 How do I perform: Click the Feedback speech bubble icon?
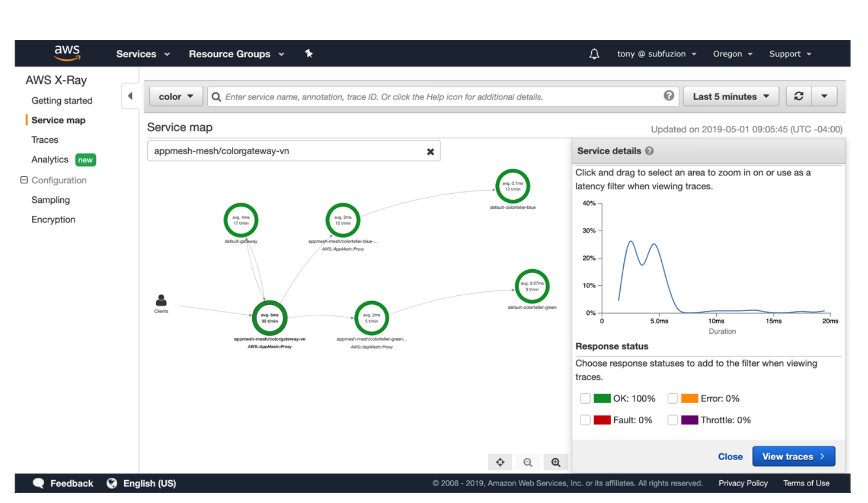[x=39, y=483]
